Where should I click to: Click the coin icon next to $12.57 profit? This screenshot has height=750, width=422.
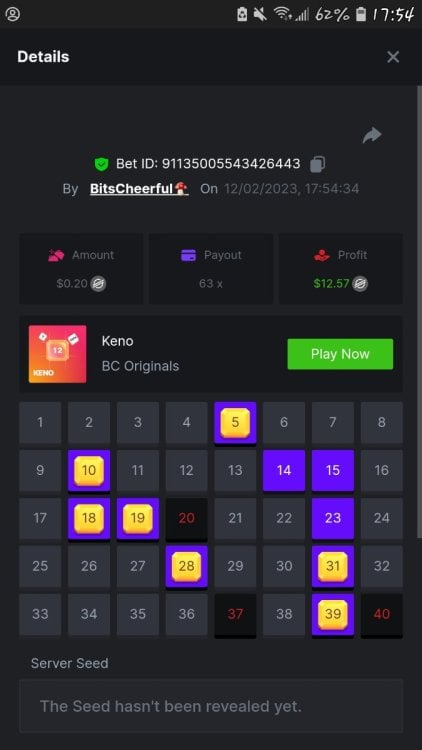pos(360,284)
